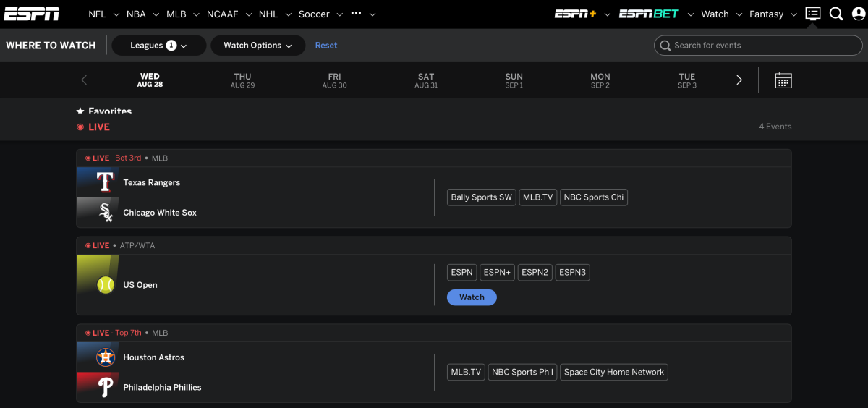This screenshot has height=408, width=868.
Task: Select the Bally Sports SW channel
Action: pos(481,197)
